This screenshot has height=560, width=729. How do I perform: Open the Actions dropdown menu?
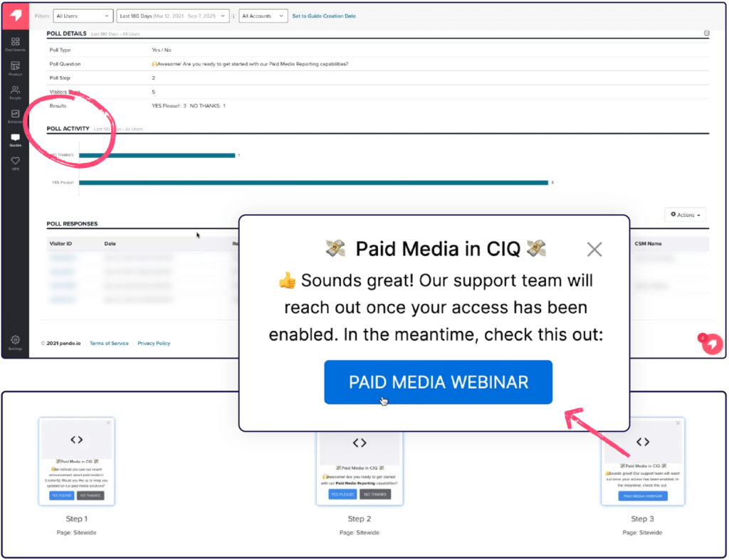coord(686,215)
